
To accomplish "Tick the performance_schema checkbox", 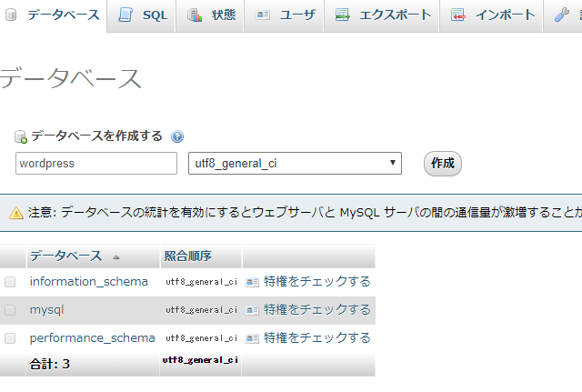I will point(10,338).
